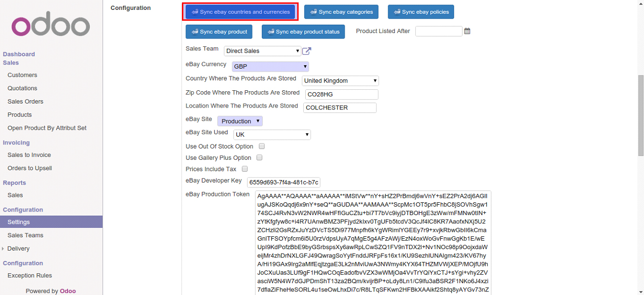Run Sync ebay product

click(x=219, y=32)
